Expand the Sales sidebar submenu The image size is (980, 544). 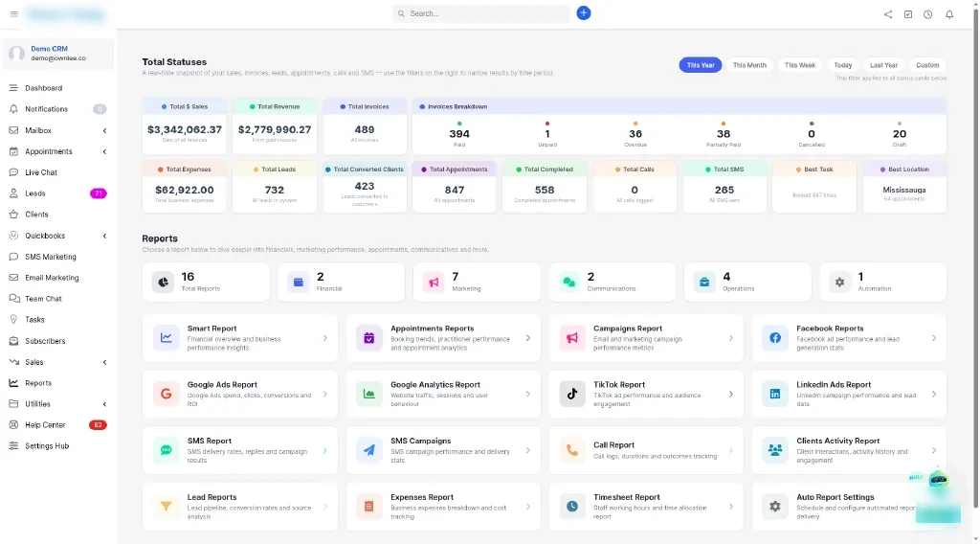(x=104, y=362)
